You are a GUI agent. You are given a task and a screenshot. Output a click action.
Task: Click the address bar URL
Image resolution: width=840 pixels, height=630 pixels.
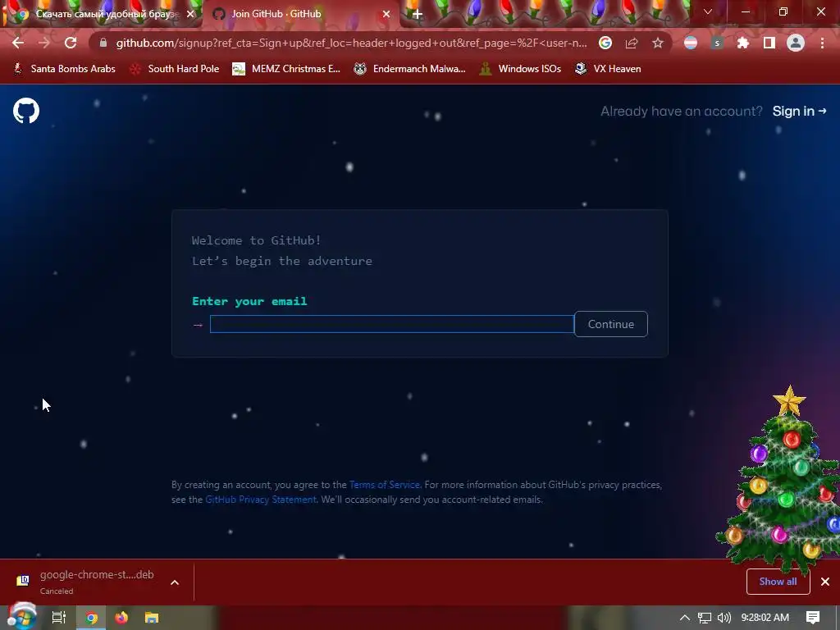coord(351,43)
